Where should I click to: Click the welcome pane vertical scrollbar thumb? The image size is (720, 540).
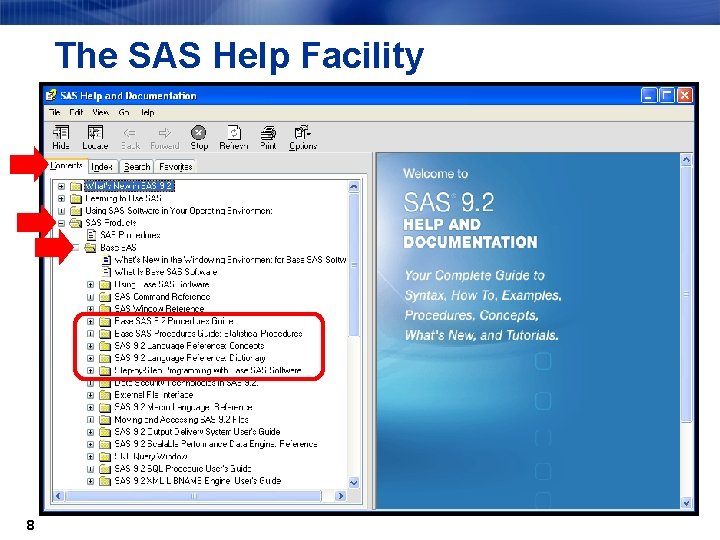click(x=686, y=294)
